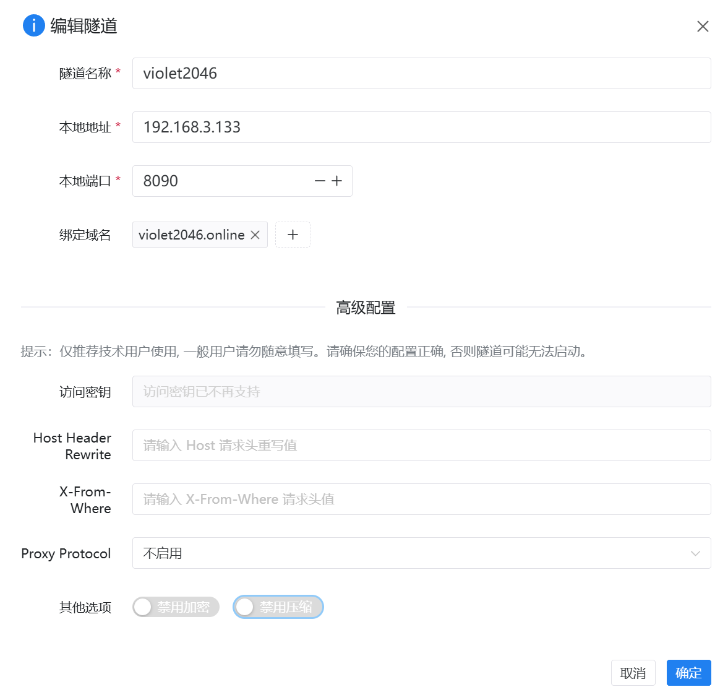This screenshot has height=700, width=728.
Task: Click the 本地端口 field showing 8090
Action: (x=223, y=181)
